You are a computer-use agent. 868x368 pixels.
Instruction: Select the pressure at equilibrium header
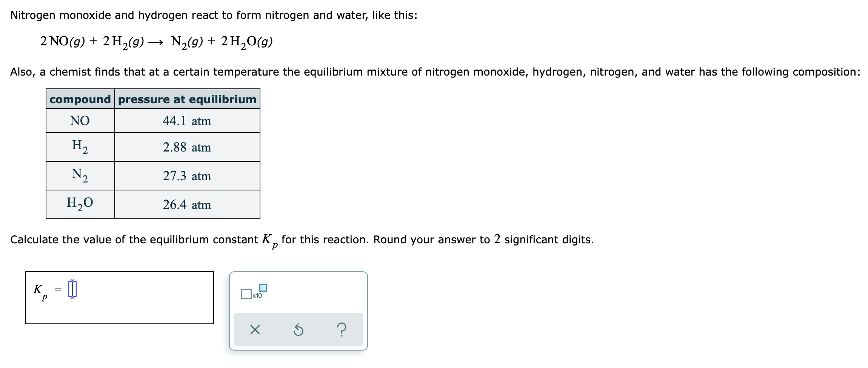187,99
